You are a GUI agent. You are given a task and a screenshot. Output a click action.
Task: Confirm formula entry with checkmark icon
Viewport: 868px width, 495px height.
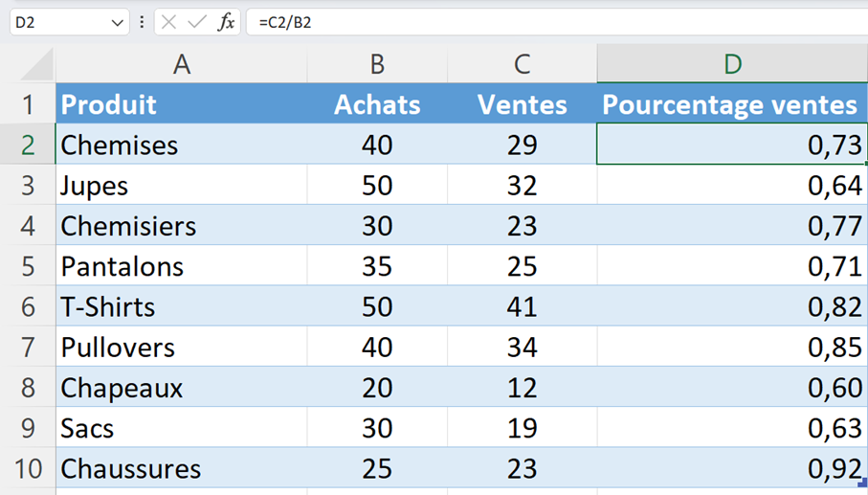coord(196,22)
